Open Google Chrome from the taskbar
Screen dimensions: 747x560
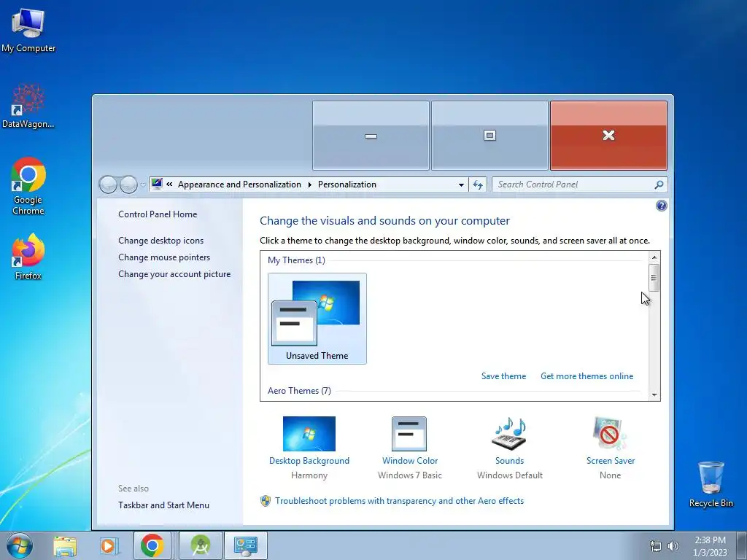(152, 545)
